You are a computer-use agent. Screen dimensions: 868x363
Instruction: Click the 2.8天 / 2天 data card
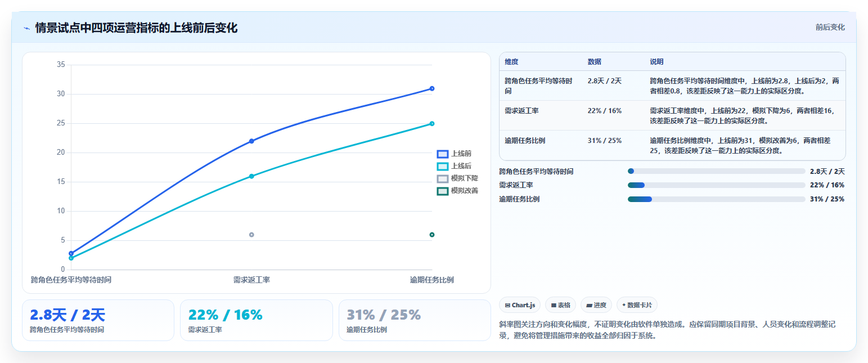[x=98, y=320]
